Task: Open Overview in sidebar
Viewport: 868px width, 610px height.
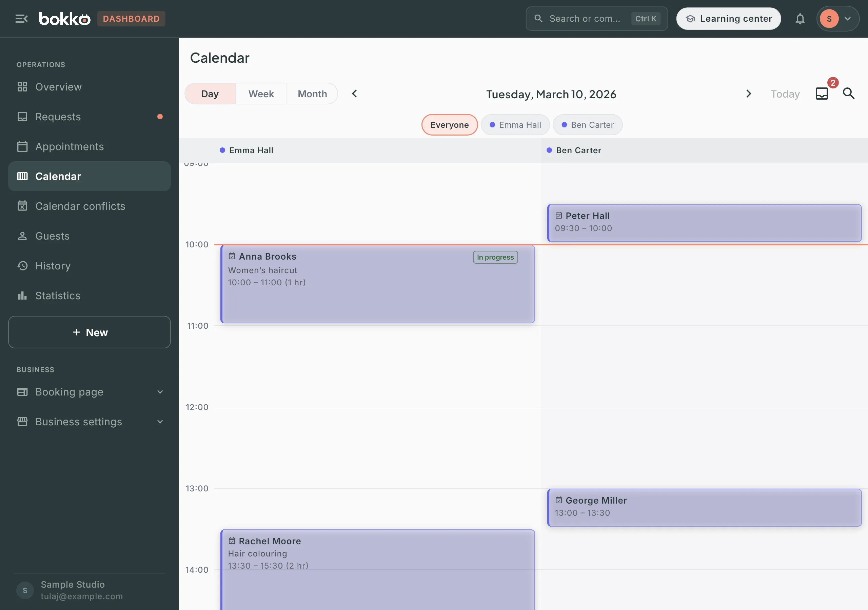Action: [x=89, y=87]
